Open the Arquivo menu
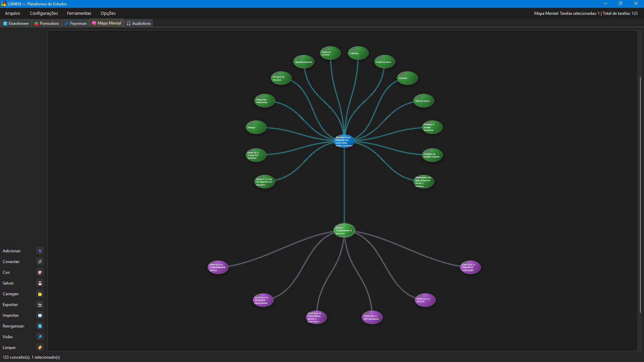Viewport: 644px width, 362px height. (12, 13)
